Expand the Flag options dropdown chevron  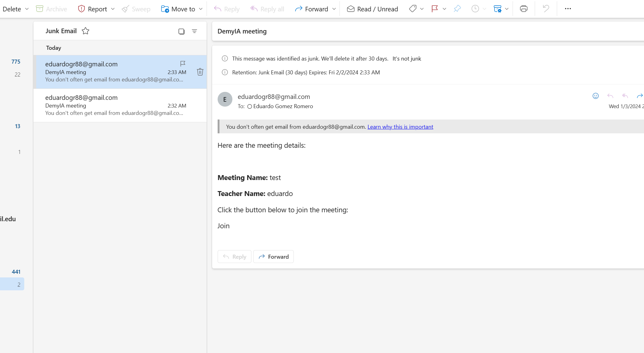pos(444,9)
